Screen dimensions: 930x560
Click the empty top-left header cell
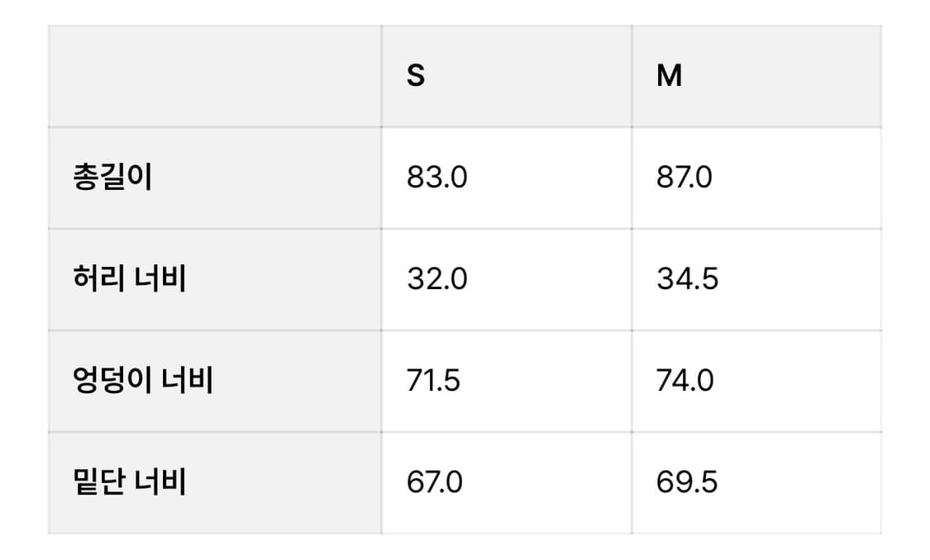(215, 77)
